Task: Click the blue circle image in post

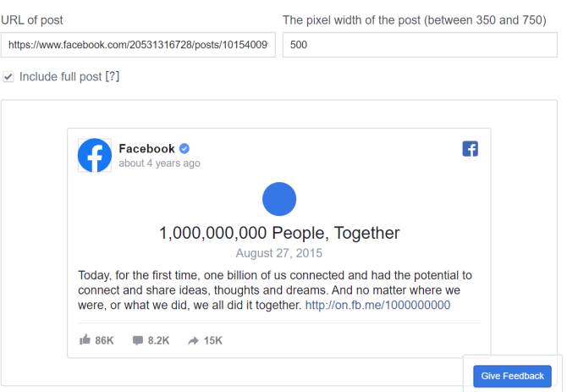Action: pyautogui.click(x=279, y=200)
